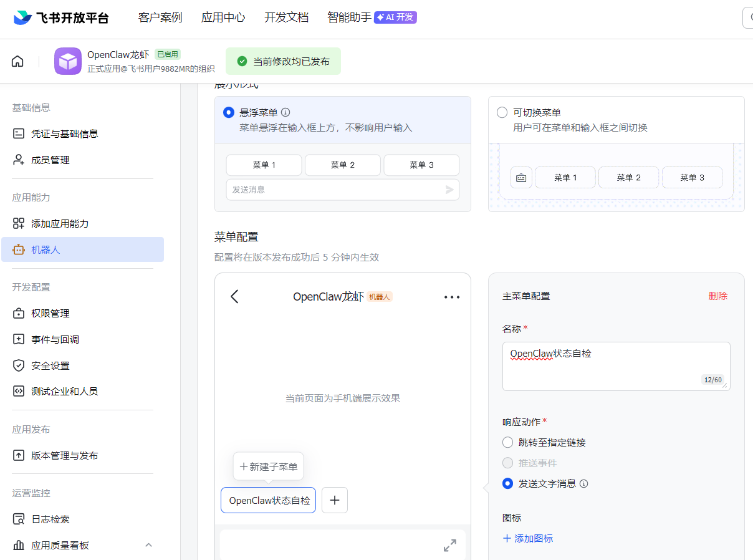Click the 名称 text input field

coord(615,365)
